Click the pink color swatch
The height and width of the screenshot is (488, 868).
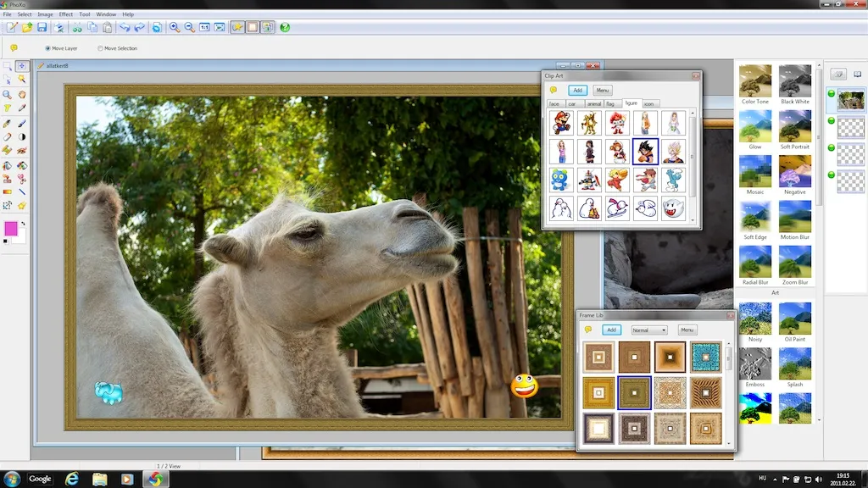pos(11,229)
